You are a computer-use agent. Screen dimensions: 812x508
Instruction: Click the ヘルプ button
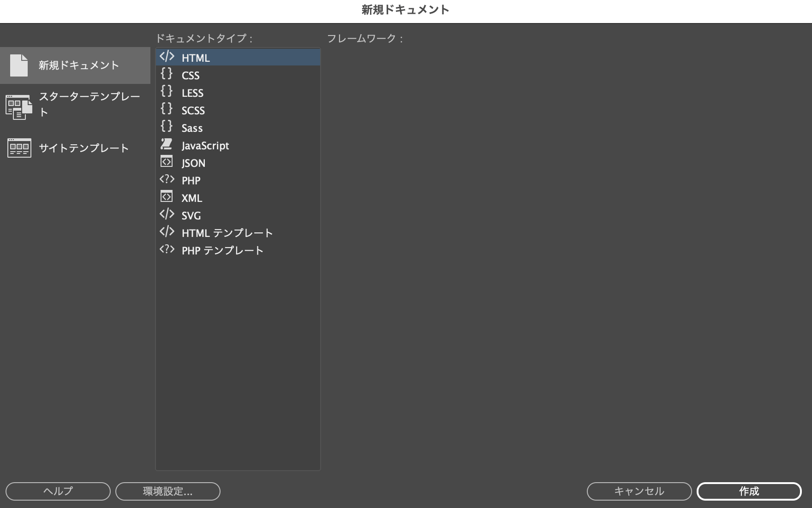click(x=58, y=491)
